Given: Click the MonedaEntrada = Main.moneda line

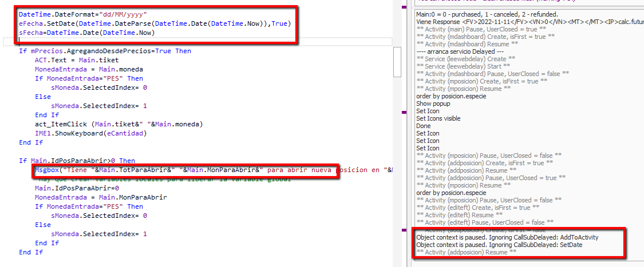Looking at the screenshot, I should pyautogui.click(x=89, y=69).
